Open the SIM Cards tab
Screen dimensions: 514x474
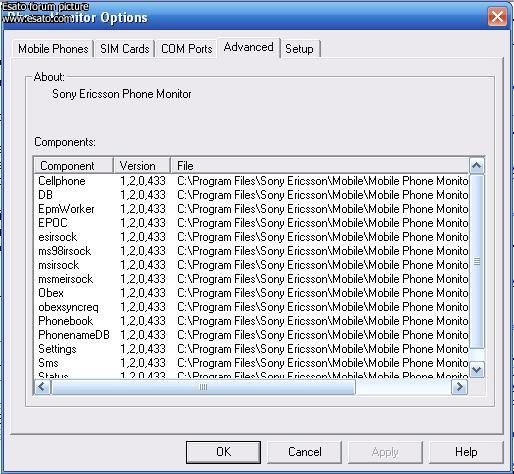click(x=124, y=49)
